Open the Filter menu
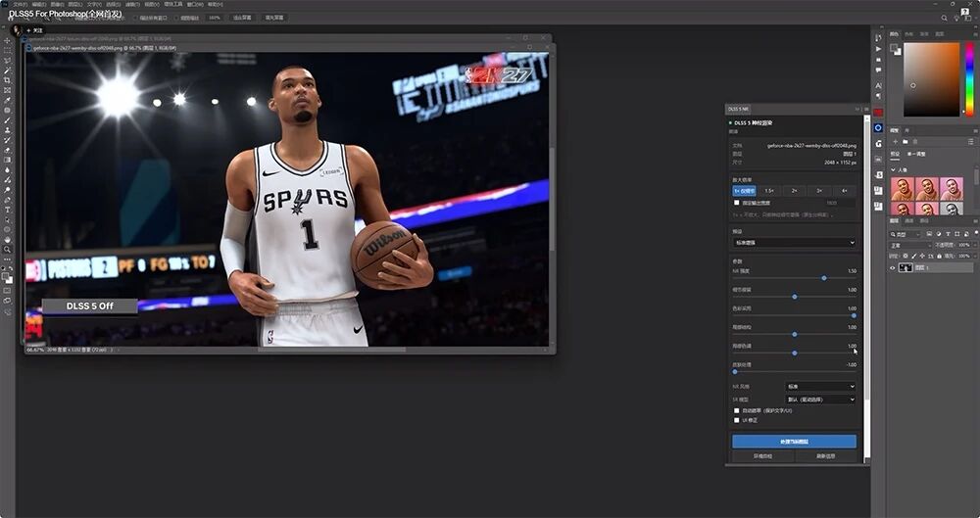 point(132,4)
